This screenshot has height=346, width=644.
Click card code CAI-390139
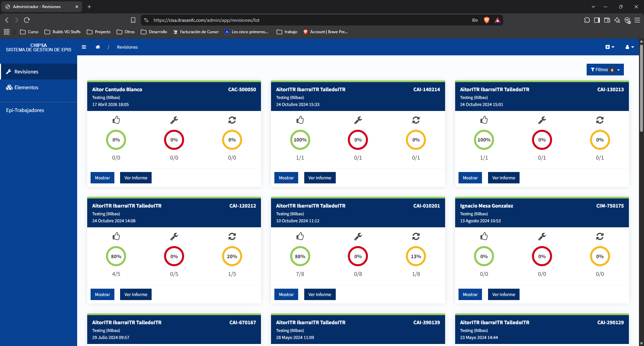pos(427,323)
